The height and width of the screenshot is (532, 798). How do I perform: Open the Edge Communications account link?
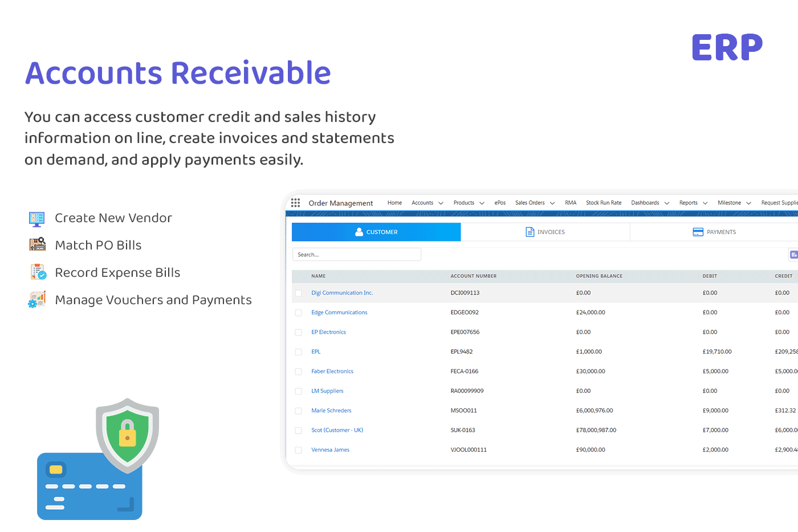point(339,312)
